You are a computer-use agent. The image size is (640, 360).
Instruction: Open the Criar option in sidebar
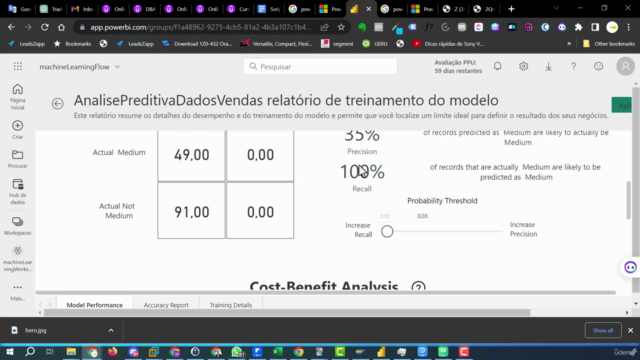(18, 129)
